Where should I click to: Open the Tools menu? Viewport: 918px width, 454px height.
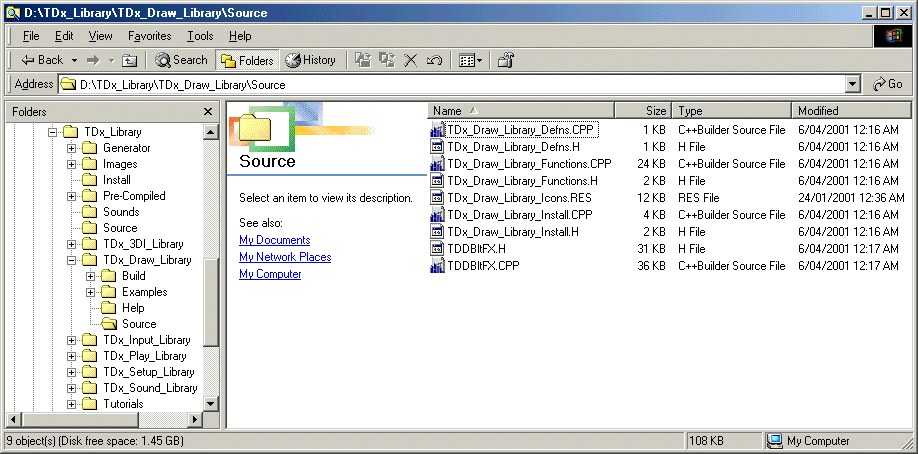coord(200,36)
